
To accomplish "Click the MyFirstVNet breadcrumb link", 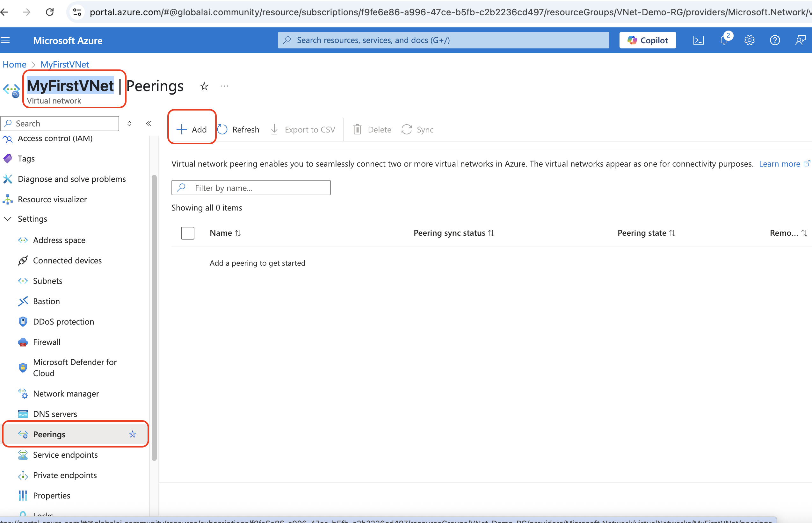I will click(65, 64).
